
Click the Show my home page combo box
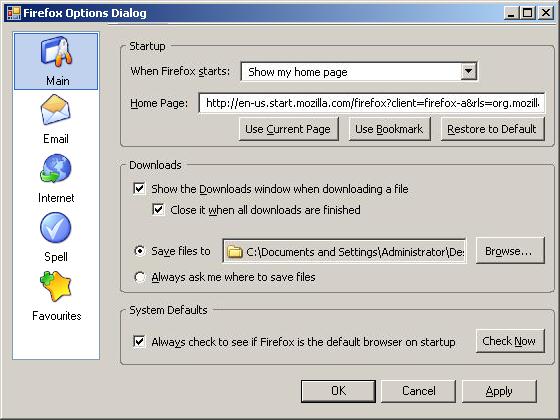point(359,72)
